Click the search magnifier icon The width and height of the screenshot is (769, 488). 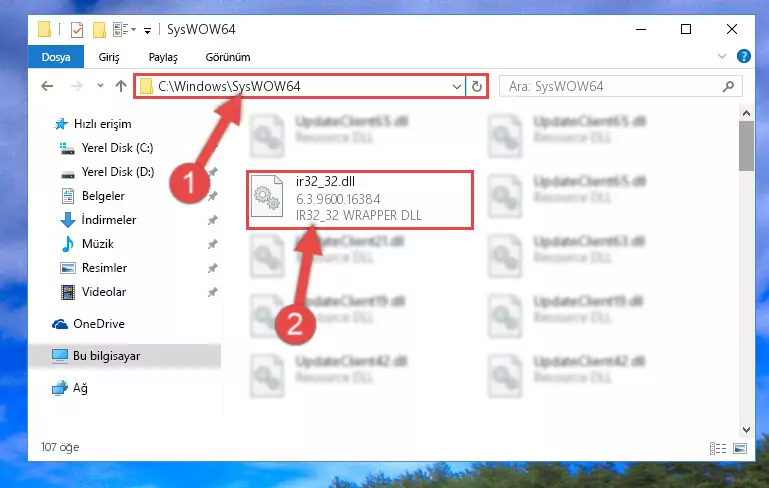point(728,86)
